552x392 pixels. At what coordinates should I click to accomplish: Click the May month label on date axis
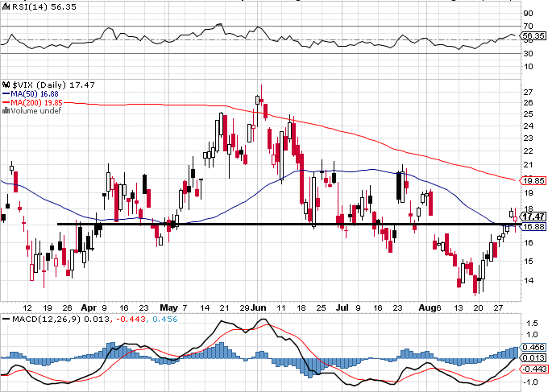[x=168, y=307]
